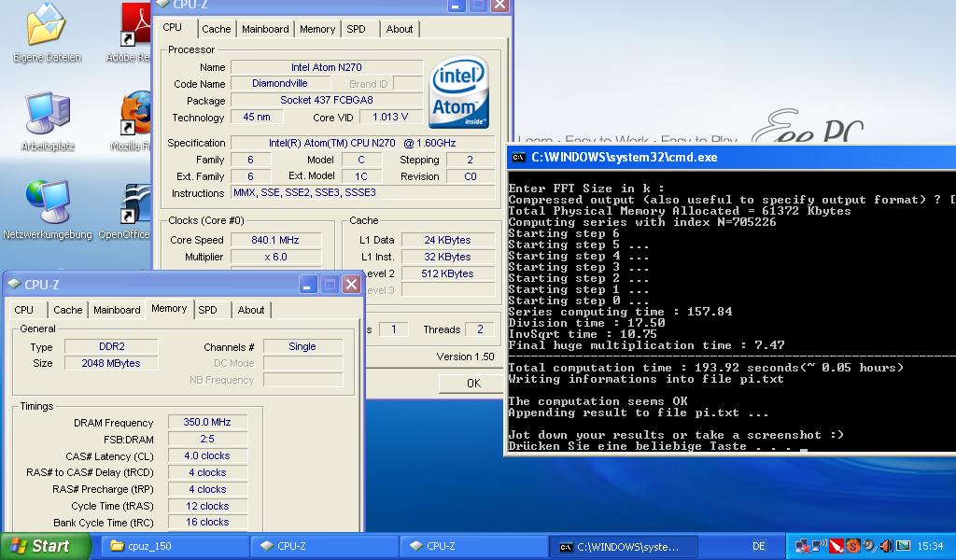Image resolution: width=956 pixels, height=560 pixels.
Task: Open the Netzwerkumgebung desktop icon
Action: click(x=47, y=209)
